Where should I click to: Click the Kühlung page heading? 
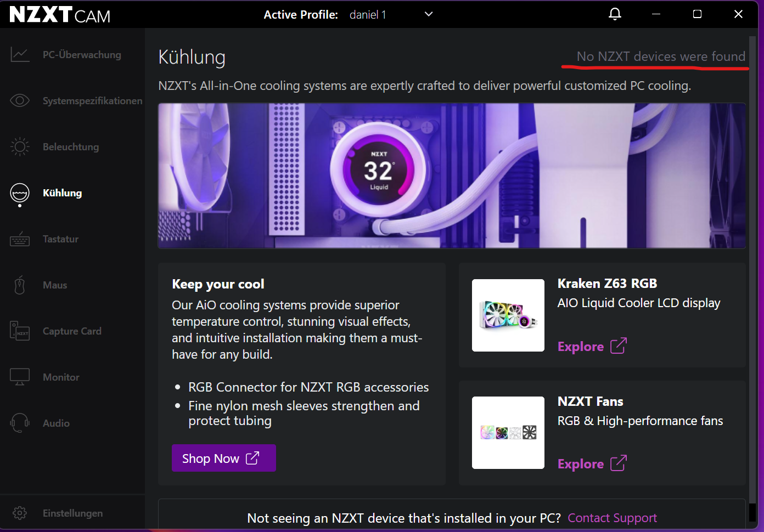tap(192, 57)
